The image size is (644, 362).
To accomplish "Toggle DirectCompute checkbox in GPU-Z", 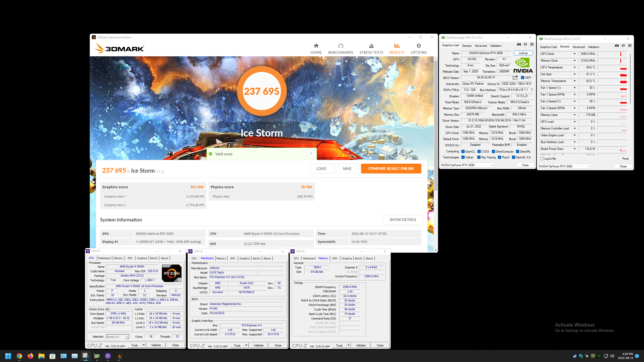I will click(x=493, y=152).
